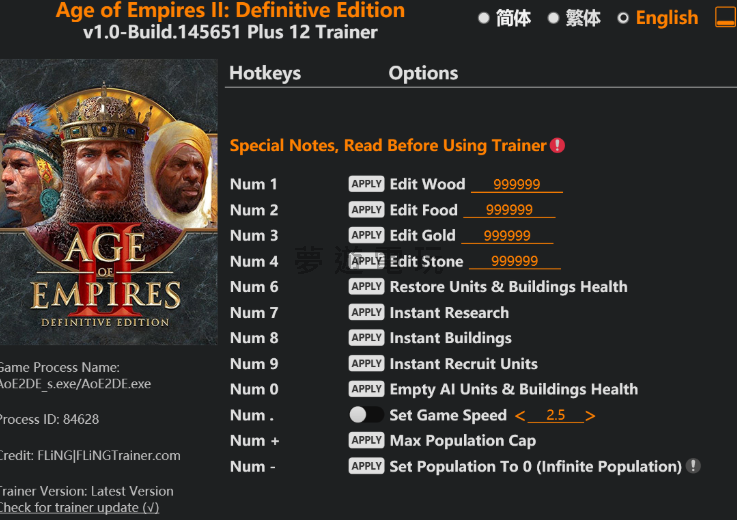Apply Restore Units & Buildings Health
Image resolution: width=737 pixels, height=520 pixels.
coord(366,286)
